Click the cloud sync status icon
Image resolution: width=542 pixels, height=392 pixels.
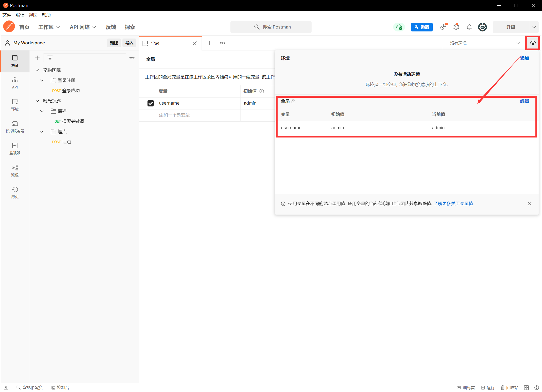(x=399, y=27)
